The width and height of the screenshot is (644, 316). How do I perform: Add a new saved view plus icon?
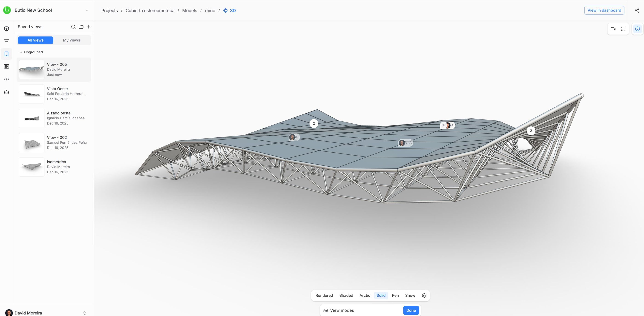tap(89, 27)
